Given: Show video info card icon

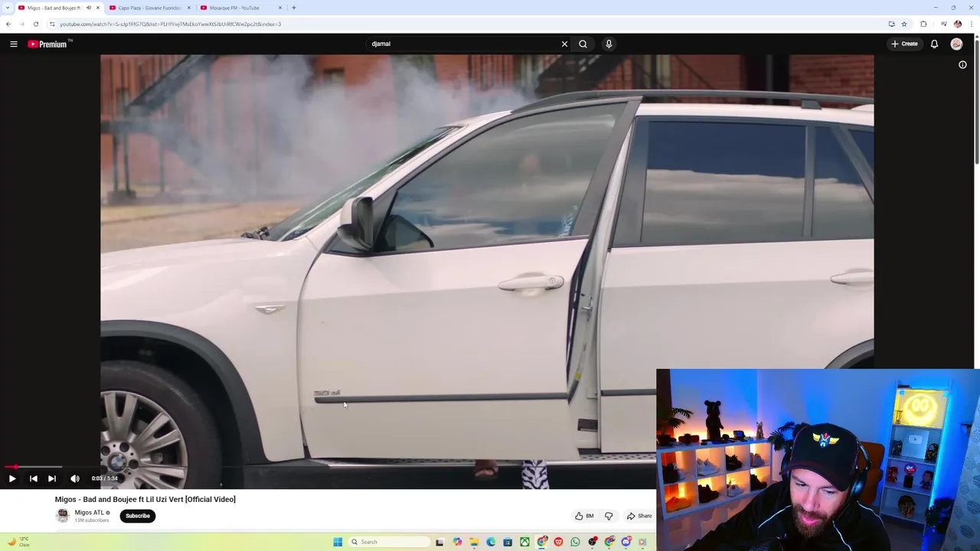Looking at the screenshot, I should point(962,65).
